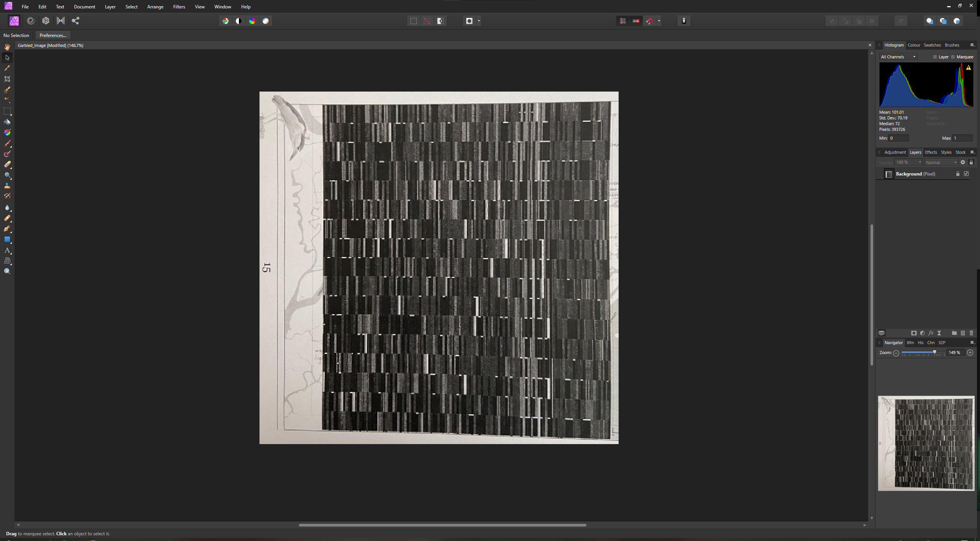Click the image thumbnail in Navigator

[925, 443]
